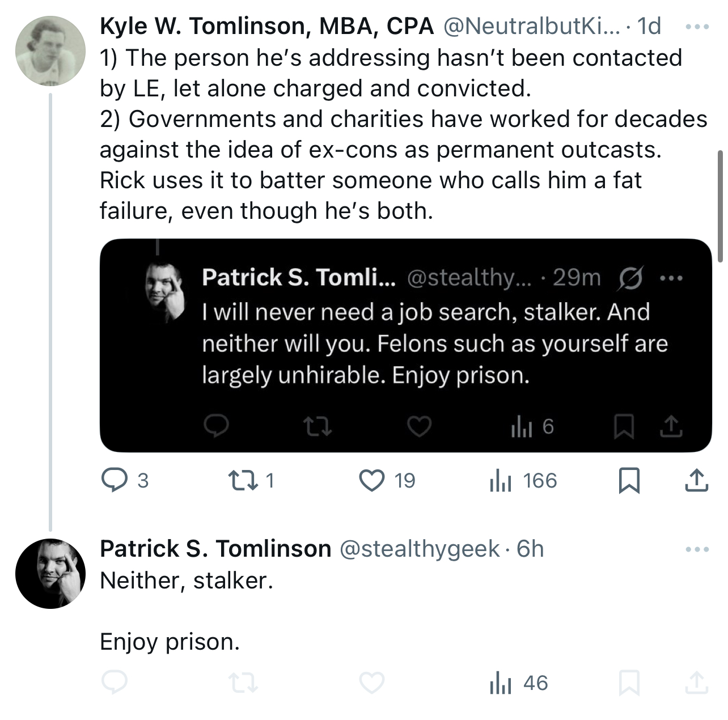
Task: Open more options for Kyle's tweet
Action: click(x=697, y=27)
